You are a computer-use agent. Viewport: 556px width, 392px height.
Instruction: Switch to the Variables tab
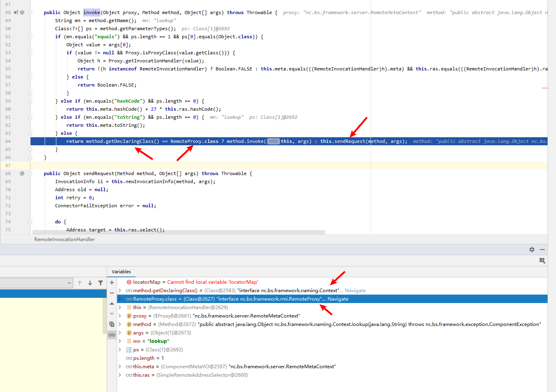click(x=121, y=272)
